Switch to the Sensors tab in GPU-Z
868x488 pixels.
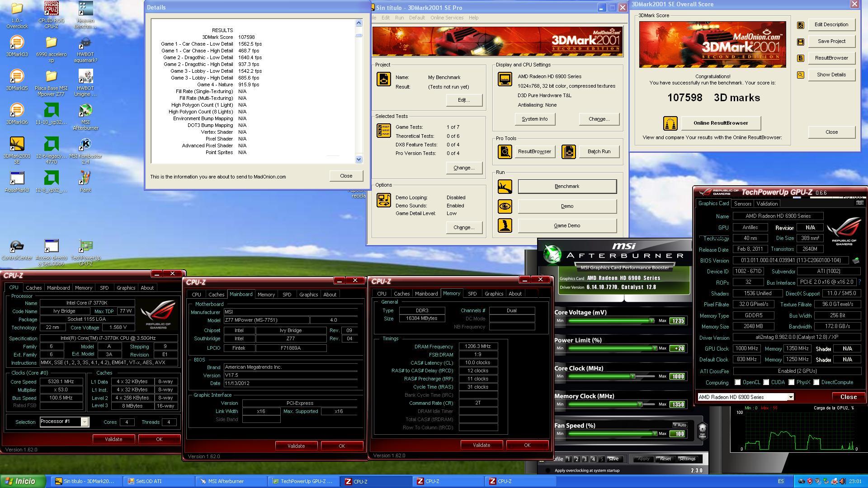coord(743,204)
